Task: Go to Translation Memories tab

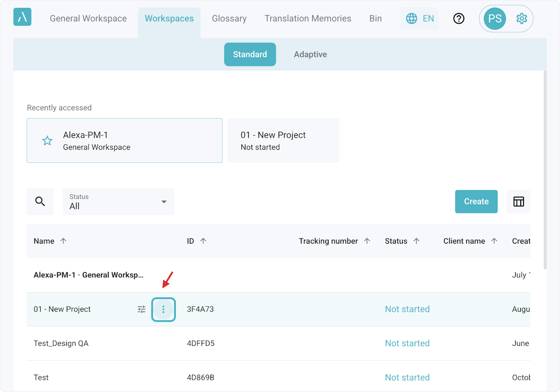Action: tap(308, 19)
